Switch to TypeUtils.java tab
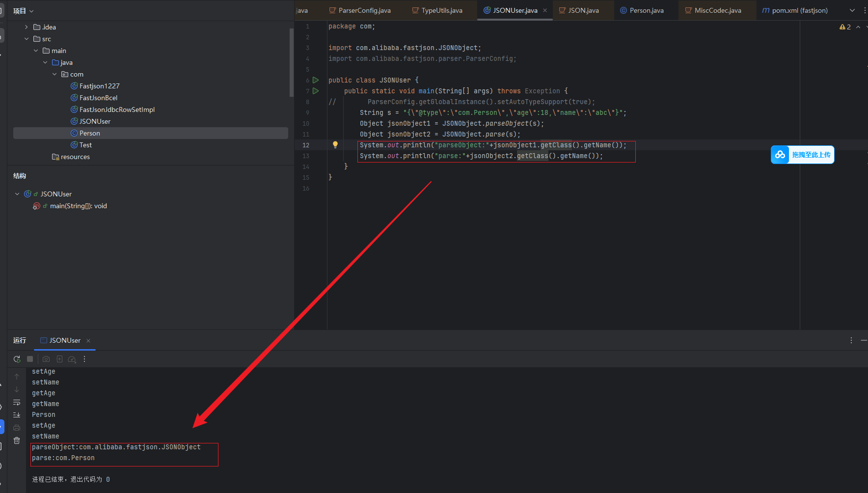Viewport: 868px width, 493px height. tap(437, 10)
